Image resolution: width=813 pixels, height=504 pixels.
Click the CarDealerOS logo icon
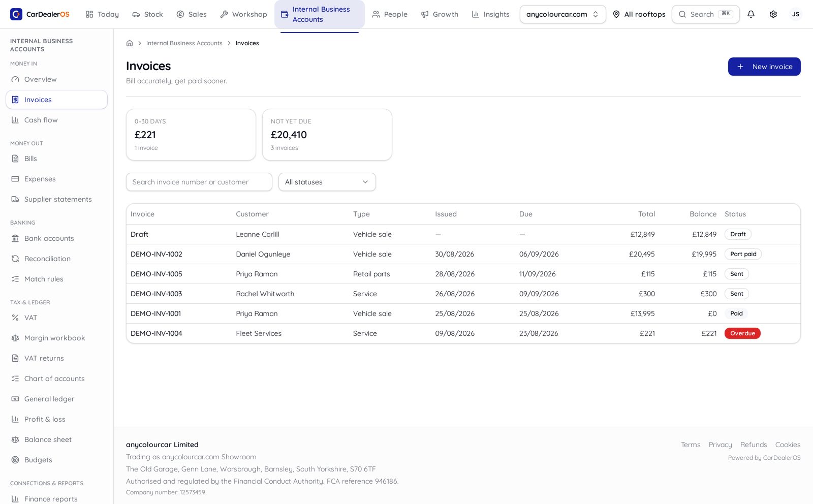pyautogui.click(x=16, y=14)
